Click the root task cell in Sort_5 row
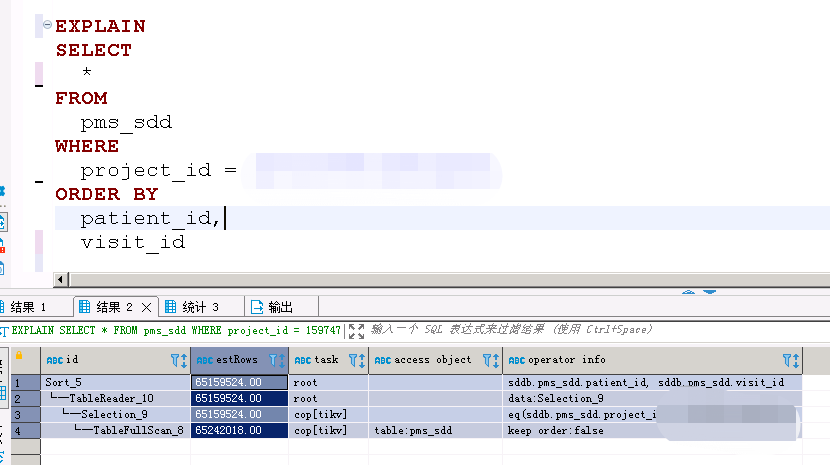Screen dimensions: 830x465 pos(328,382)
